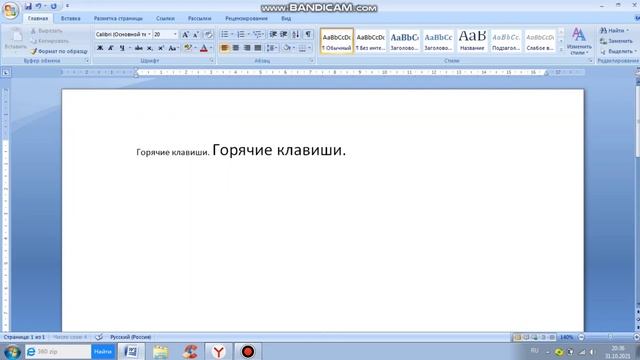Open the Главная ribbon tab
640x360 pixels.
(x=38, y=19)
